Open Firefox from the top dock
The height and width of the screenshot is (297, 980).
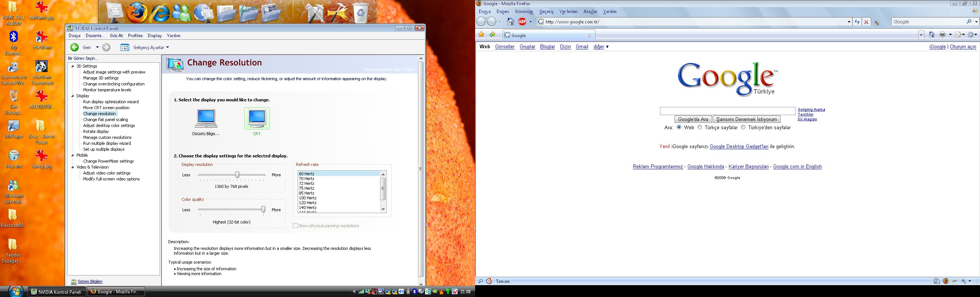tap(137, 13)
